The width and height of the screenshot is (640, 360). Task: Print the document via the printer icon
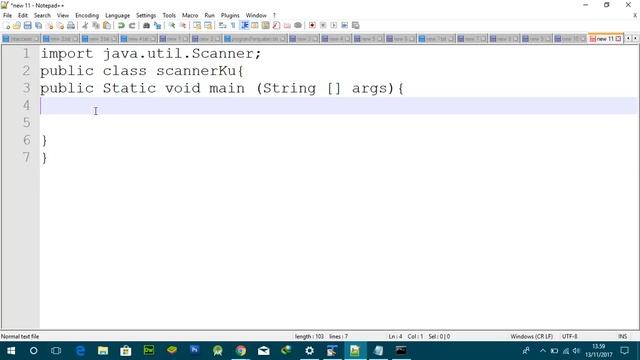(71, 26)
